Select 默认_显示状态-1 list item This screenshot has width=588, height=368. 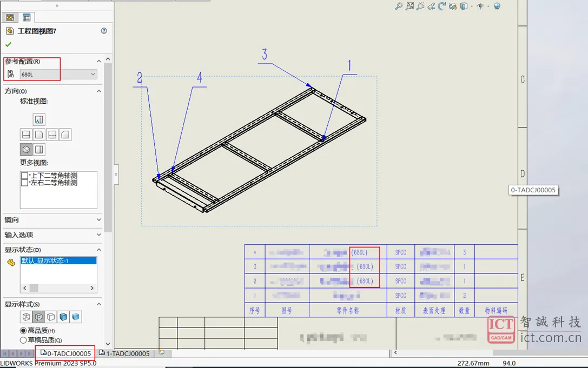point(58,260)
